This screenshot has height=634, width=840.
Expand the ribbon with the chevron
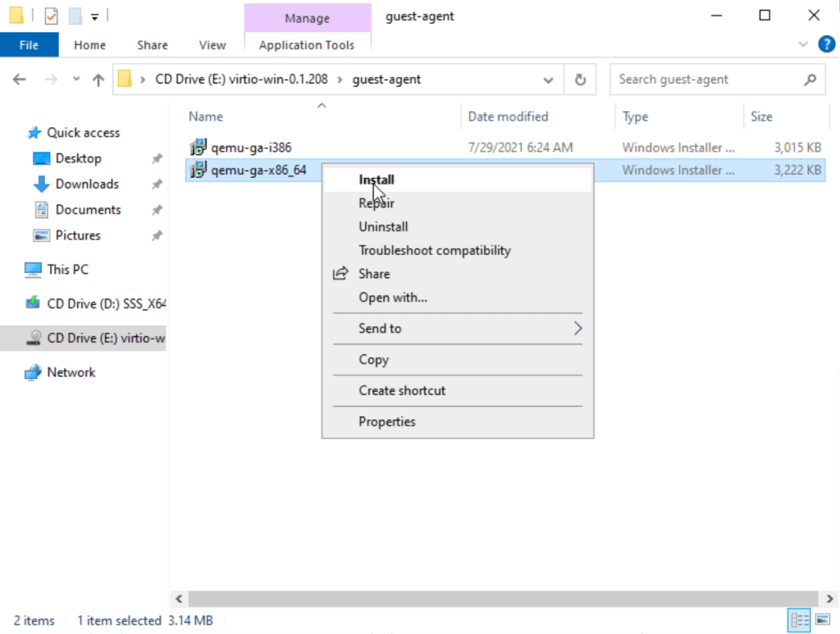[803, 44]
